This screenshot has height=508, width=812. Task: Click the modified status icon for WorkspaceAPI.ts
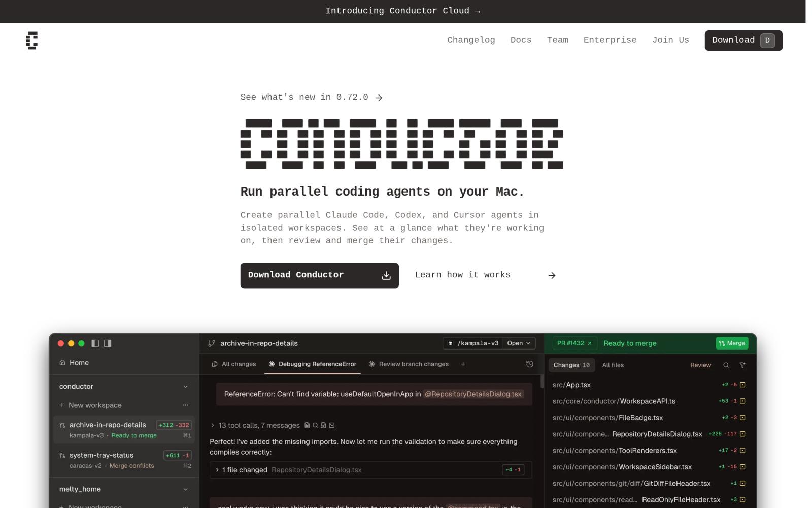pos(742,401)
